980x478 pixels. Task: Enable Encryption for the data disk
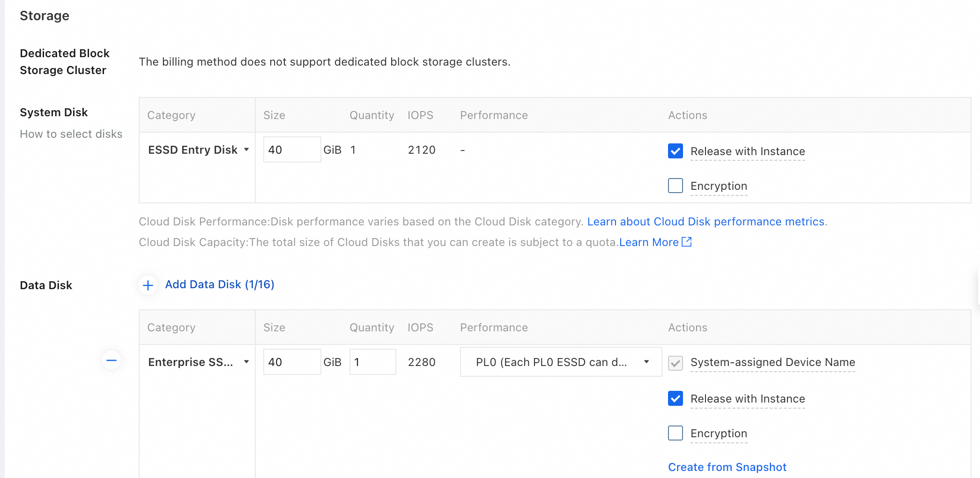point(676,433)
